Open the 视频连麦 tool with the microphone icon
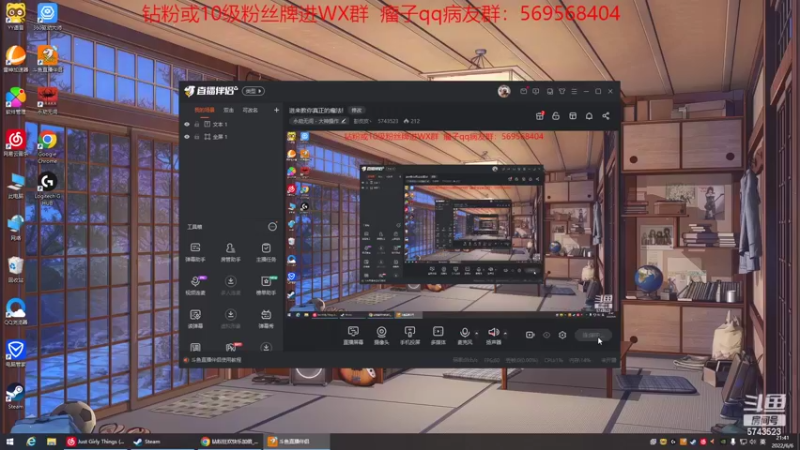The width and height of the screenshot is (800, 450). (195, 285)
